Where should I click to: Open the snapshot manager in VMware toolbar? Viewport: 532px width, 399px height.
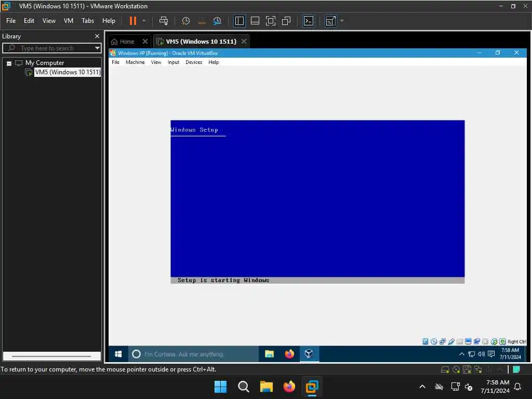click(217, 21)
